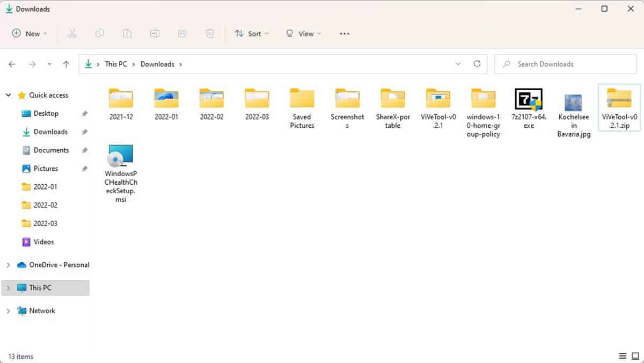This screenshot has height=363, width=644.
Task: Open the View options dropdown
Action: point(303,33)
